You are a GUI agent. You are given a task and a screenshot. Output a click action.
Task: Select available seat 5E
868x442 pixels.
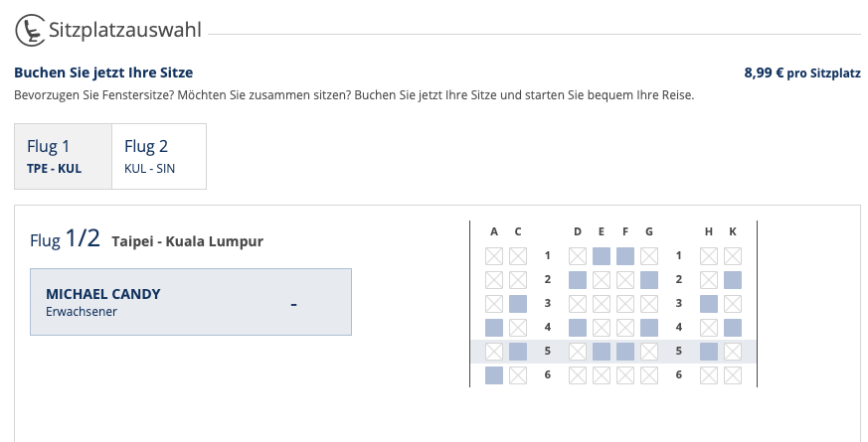coord(602,352)
